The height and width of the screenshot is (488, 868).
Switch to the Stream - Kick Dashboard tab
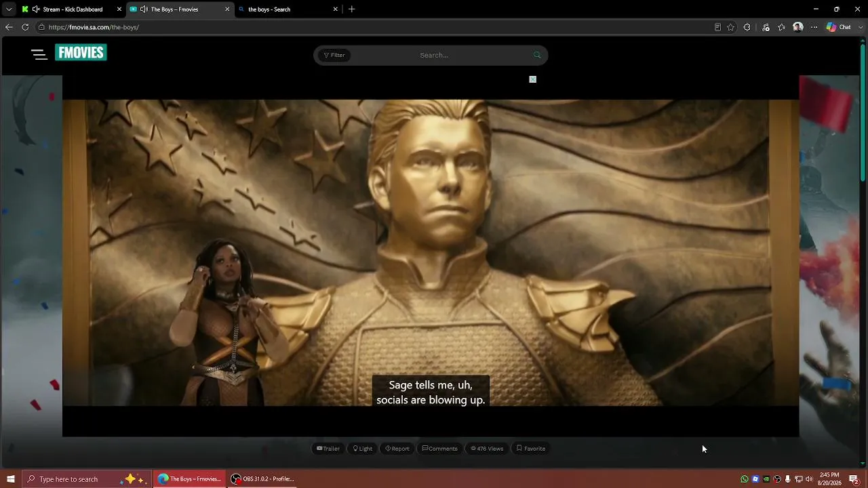(73, 9)
